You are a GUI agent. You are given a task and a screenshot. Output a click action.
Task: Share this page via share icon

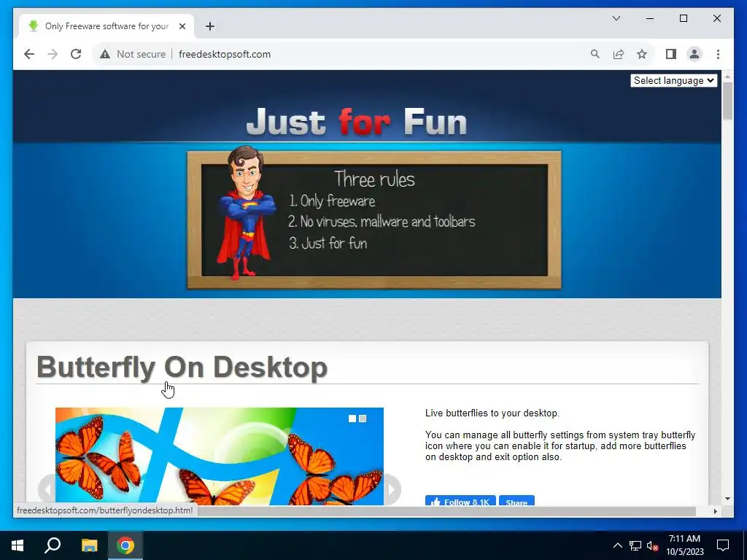click(x=619, y=54)
